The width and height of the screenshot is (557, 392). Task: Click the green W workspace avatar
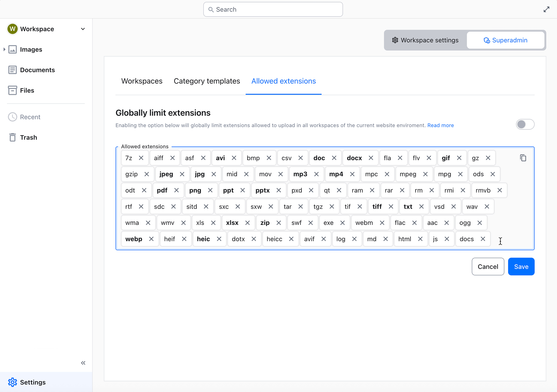(x=13, y=29)
